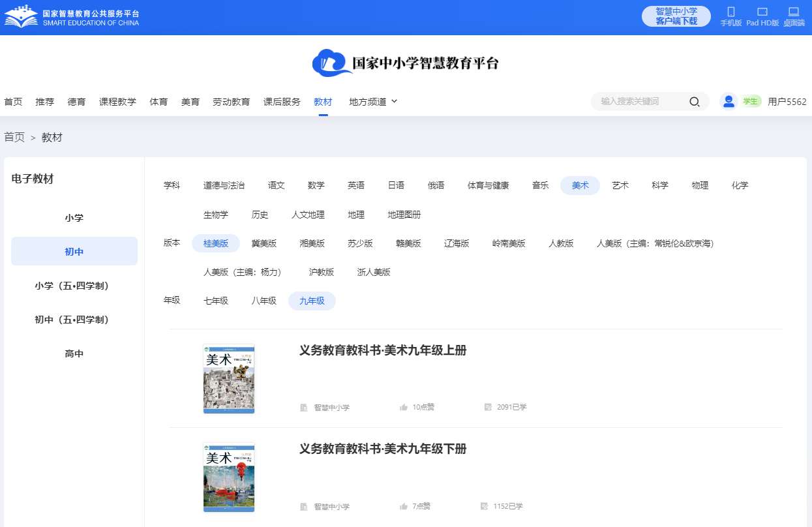Viewport: 812px width, 527px height.
Task: Open the 美术九年级下册 book cover thumbnail
Action: point(229,477)
